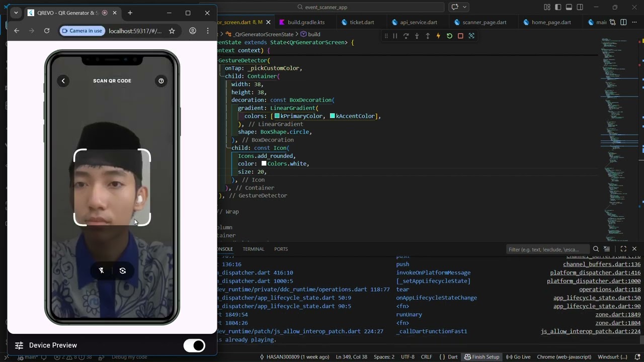Open zone.dart:1849 link in console
The width and height of the screenshot is (644, 362).
618,315
